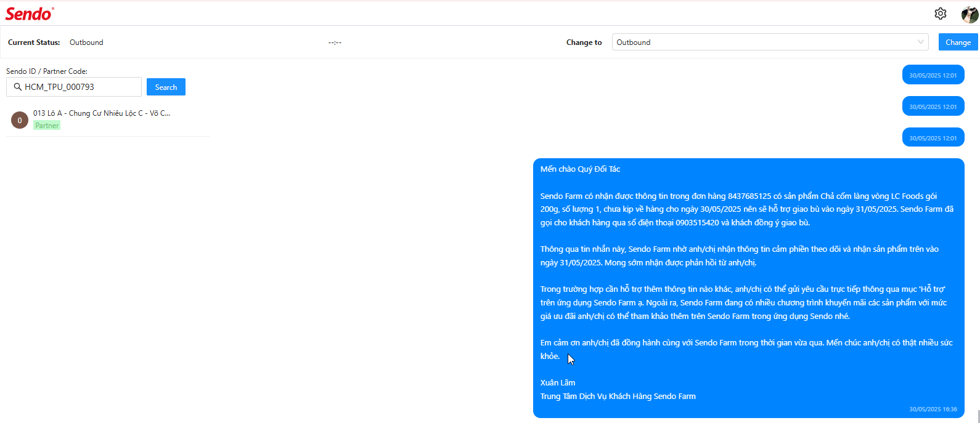This screenshot has width=980, height=423.
Task: Click the vertical scrollbar at bottom right
Action: click(x=978, y=416)
